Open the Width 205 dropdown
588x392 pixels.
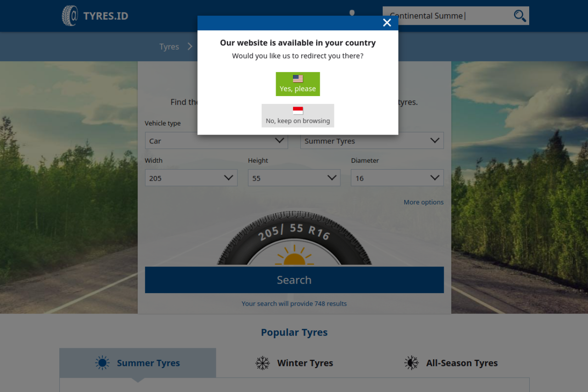(191, 178)
